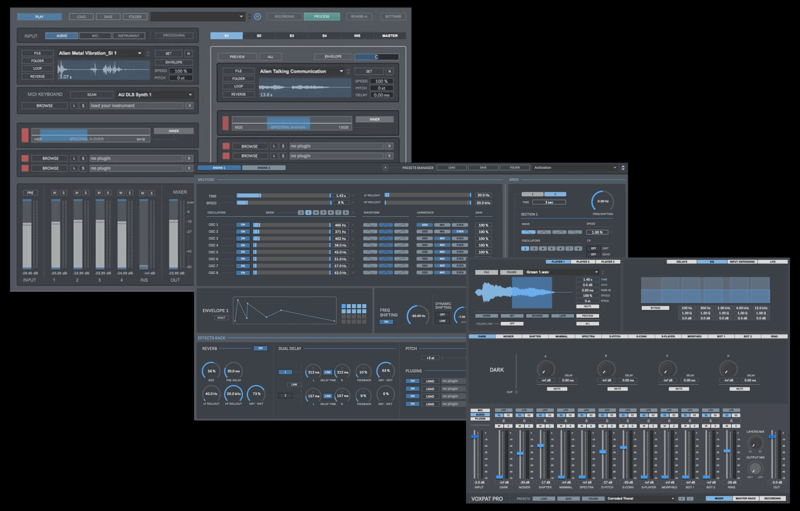Screen dimensions: 800x511
Task: Click the red square beside the 5820–13025 spectral x-over
Action: tap(226, 123)
